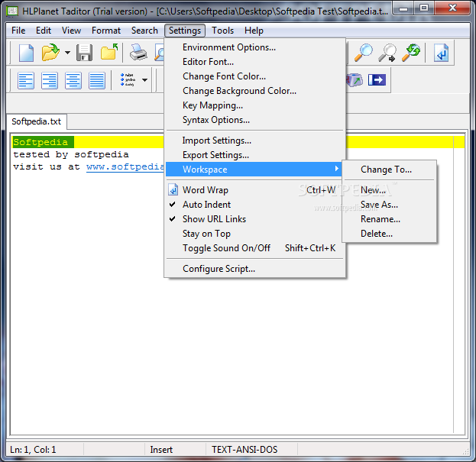
Task: Open the Help menu
Action: (254, 31)
